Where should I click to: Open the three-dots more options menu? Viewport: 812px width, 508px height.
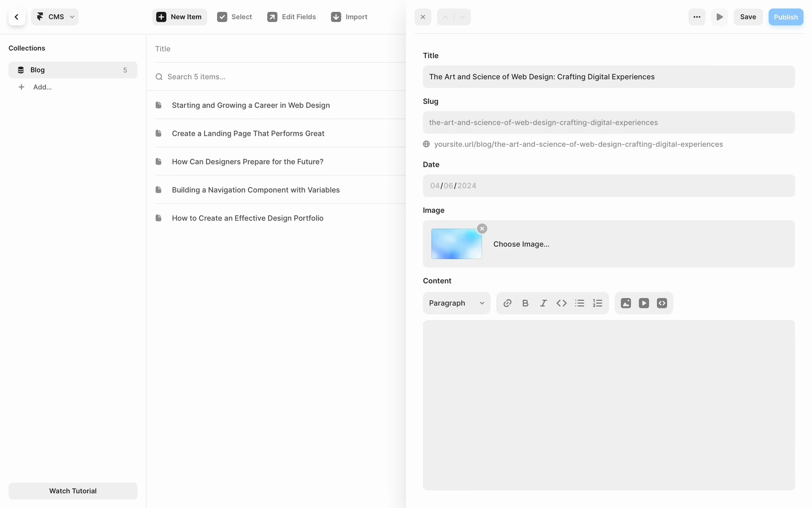pyautogui.click(x=697, y=17)
